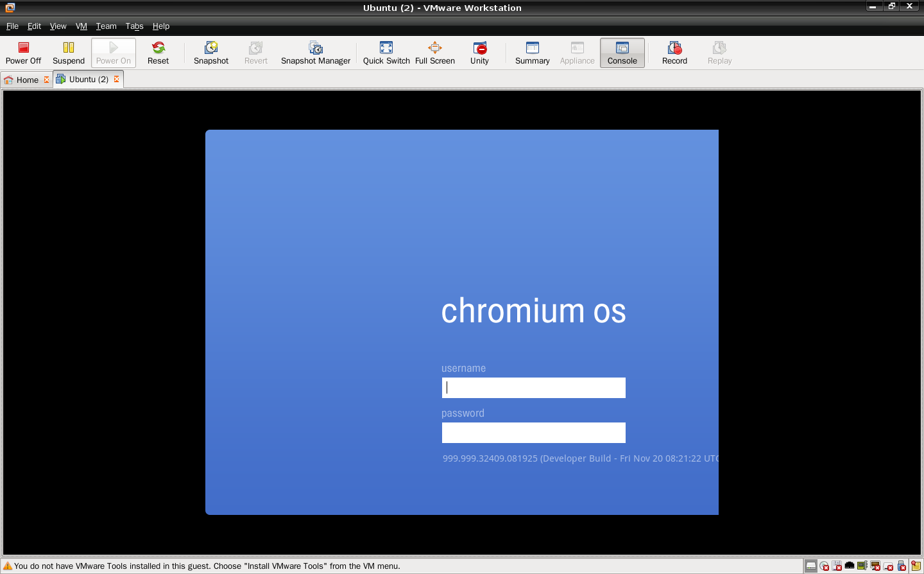Click the chromium os username field
Screen dimensions: 924x574
point(533,387)
